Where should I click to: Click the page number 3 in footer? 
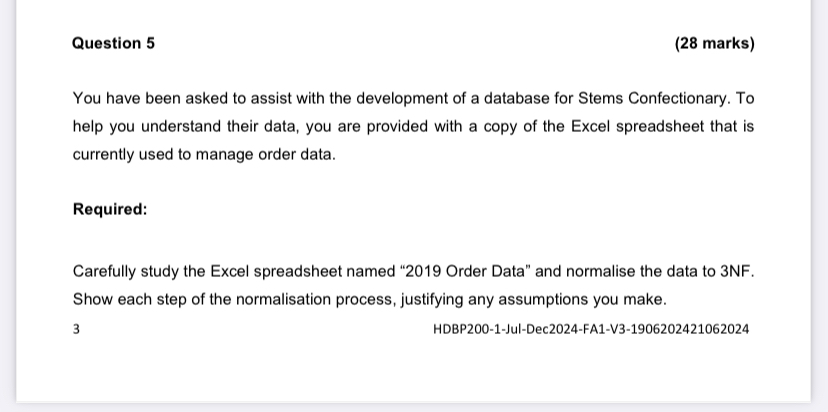pos(76,329)
